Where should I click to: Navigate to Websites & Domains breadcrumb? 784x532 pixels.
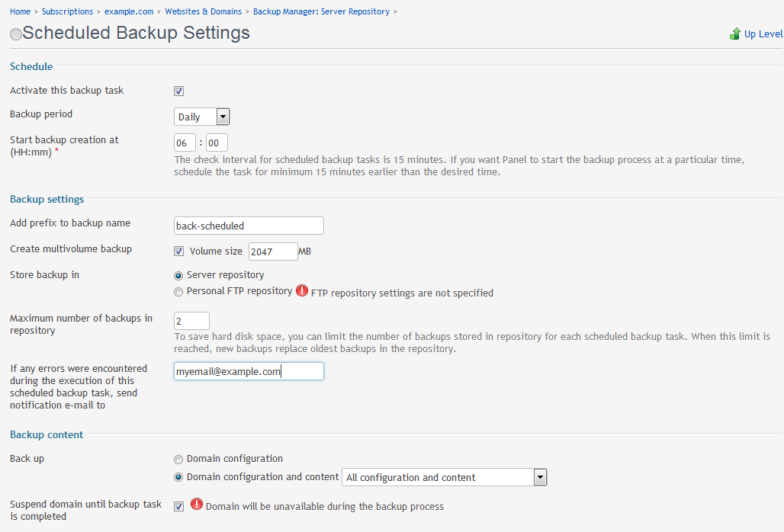[204, 11]
